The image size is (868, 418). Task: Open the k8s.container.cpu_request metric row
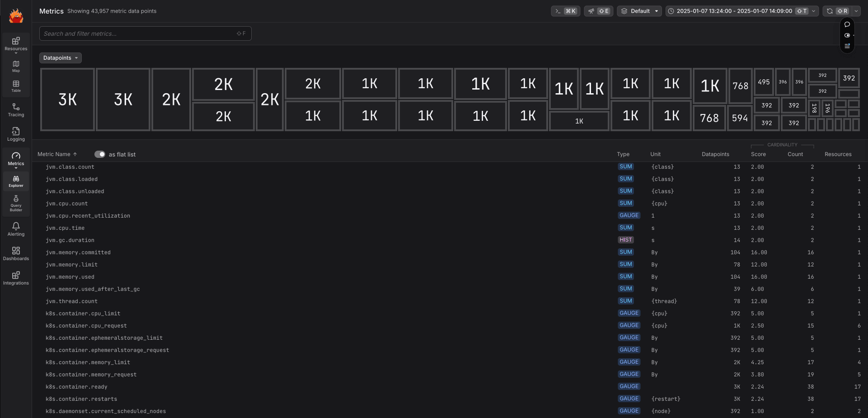[x=450, y=326]
